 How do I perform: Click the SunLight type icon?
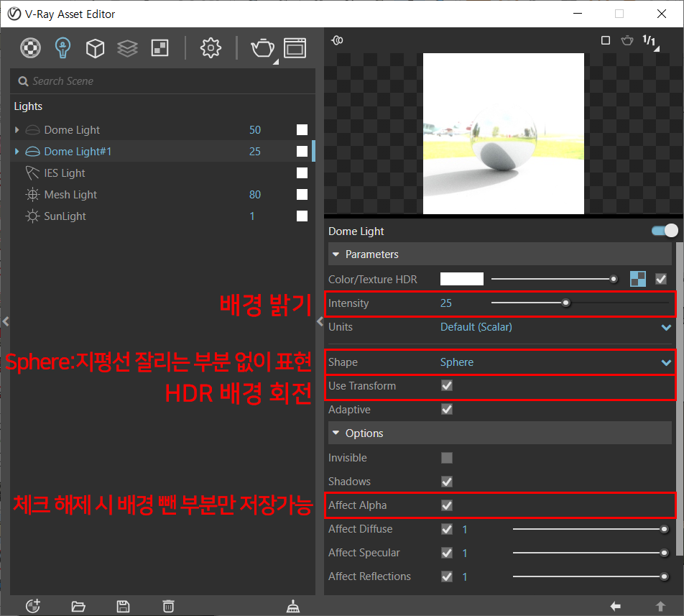coord(32,216)
